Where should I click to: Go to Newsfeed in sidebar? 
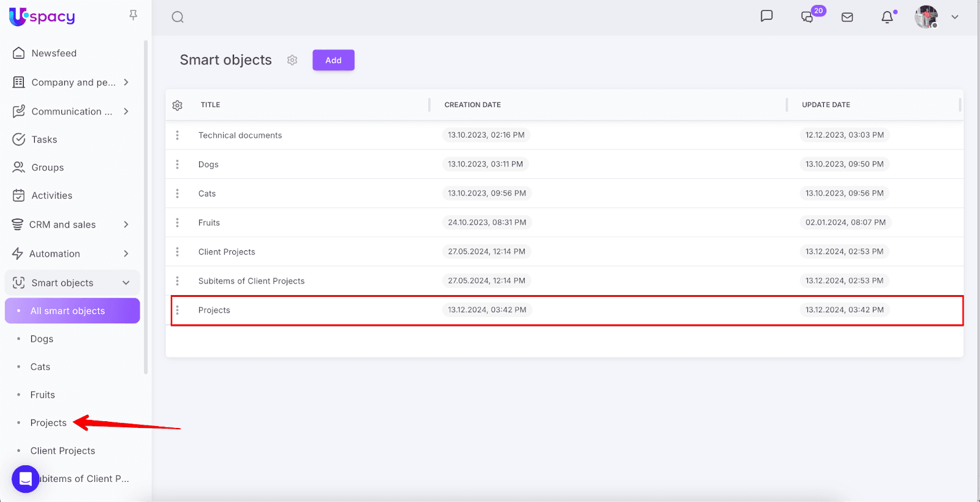click(54, 53)
